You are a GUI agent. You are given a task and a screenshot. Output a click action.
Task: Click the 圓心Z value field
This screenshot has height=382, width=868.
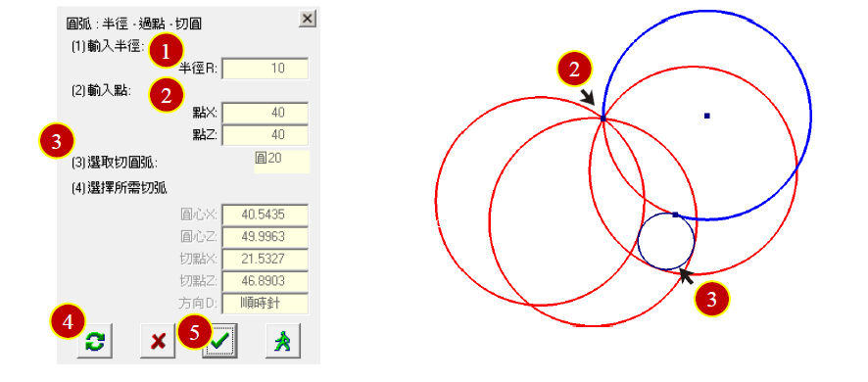[x=265, y=237]
